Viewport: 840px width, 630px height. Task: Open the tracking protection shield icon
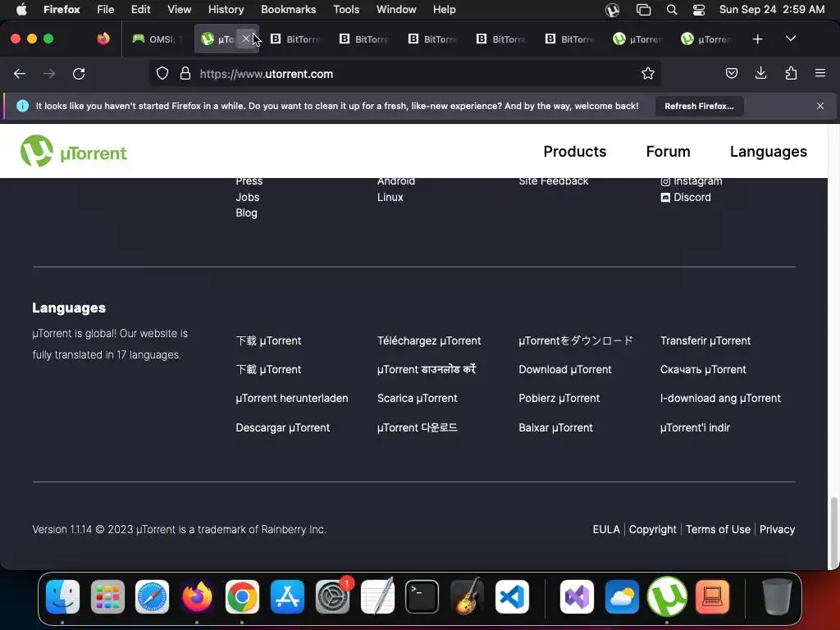[x=162, y=73]
